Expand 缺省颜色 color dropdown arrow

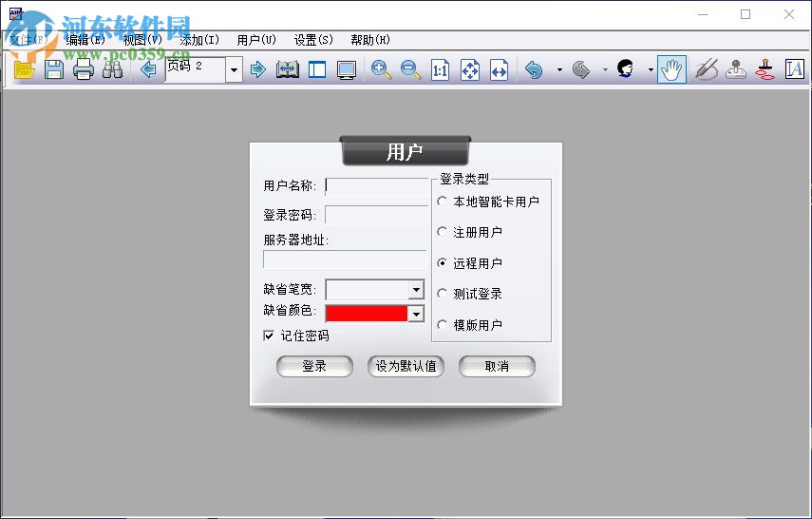(416, 314)
